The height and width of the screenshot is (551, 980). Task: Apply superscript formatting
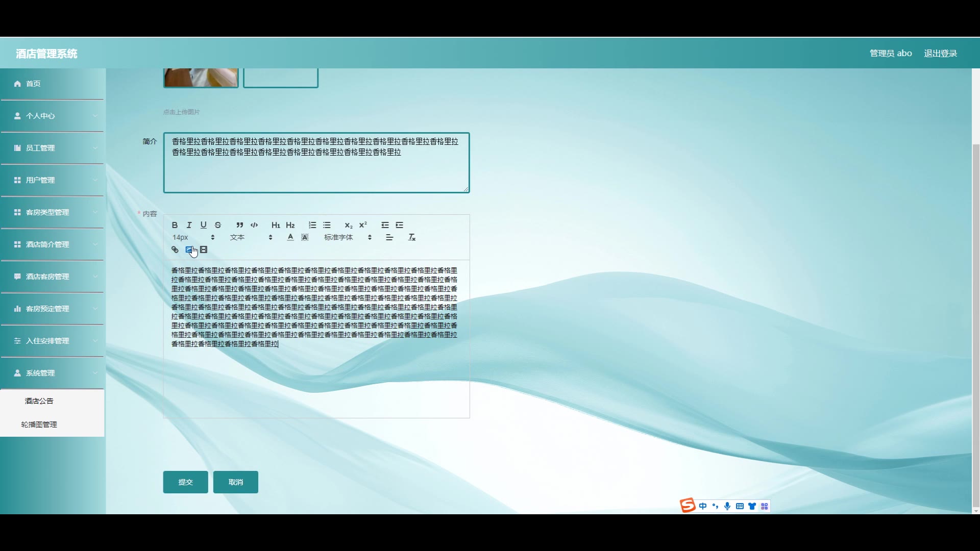(363, 225)
